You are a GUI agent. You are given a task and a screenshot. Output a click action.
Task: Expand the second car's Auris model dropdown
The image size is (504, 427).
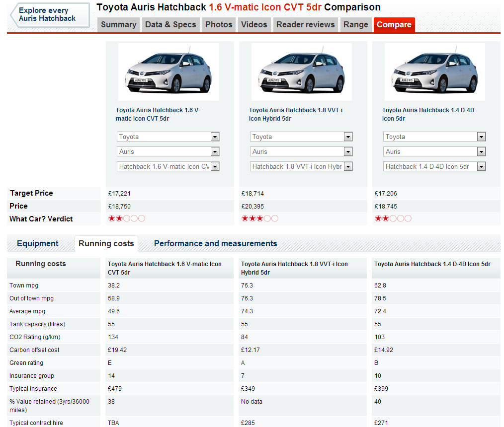301,151
